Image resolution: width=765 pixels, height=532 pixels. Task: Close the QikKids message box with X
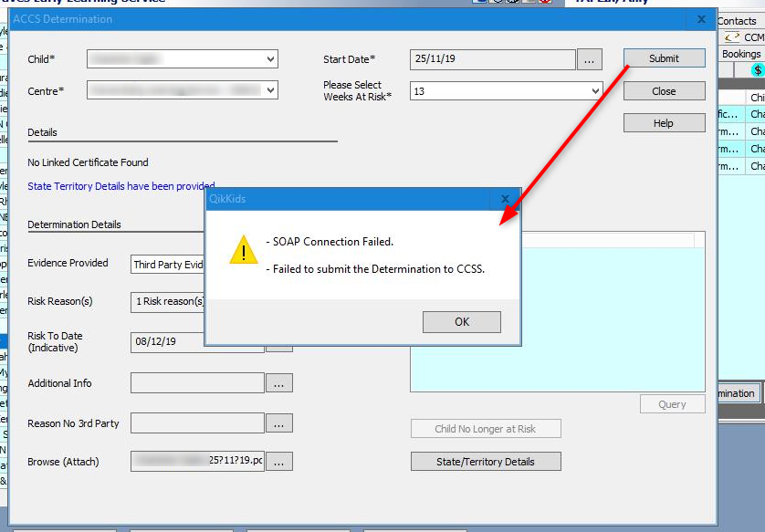506,198
